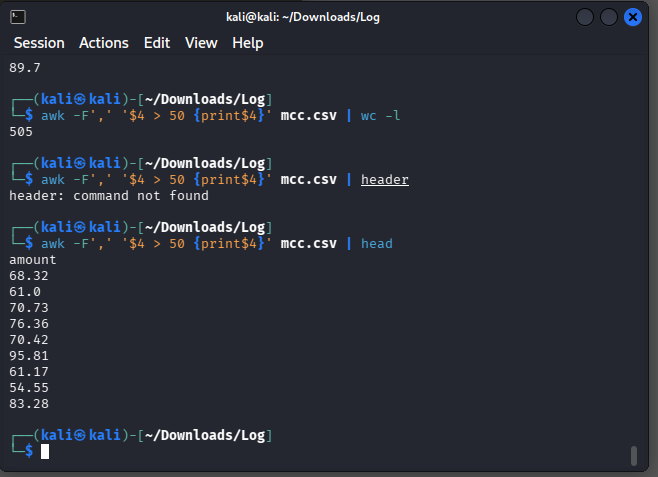Click the output value 83.28
Viewport: 658px width, 477px height.
pos(29,404)
